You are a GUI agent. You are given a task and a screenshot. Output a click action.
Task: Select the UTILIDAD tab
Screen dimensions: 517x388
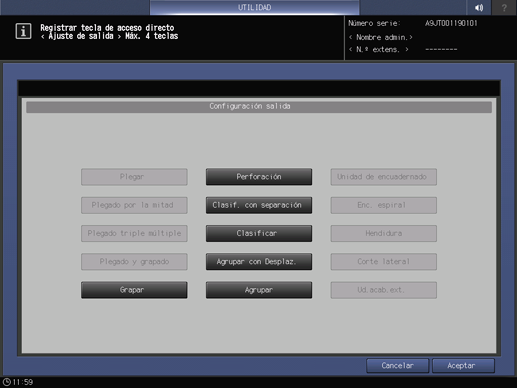[254, 7]
